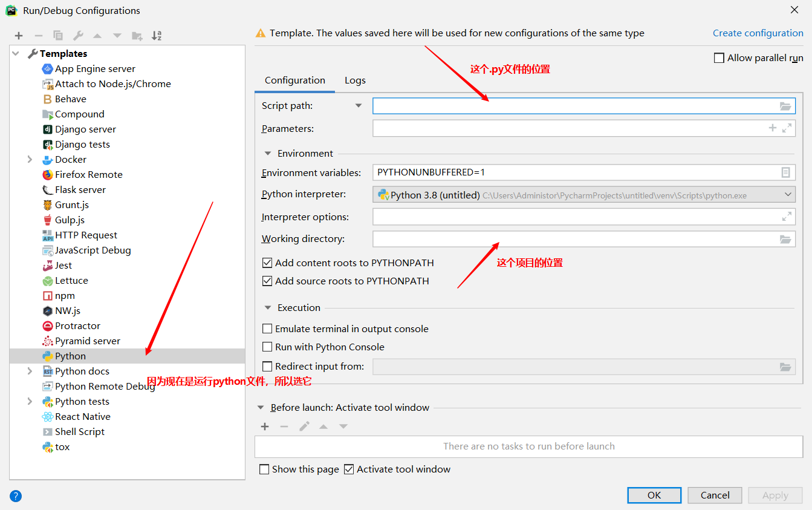812x510 pixels.
Task: Enable Emulate terminal in output console
Action: click(267, 329)
